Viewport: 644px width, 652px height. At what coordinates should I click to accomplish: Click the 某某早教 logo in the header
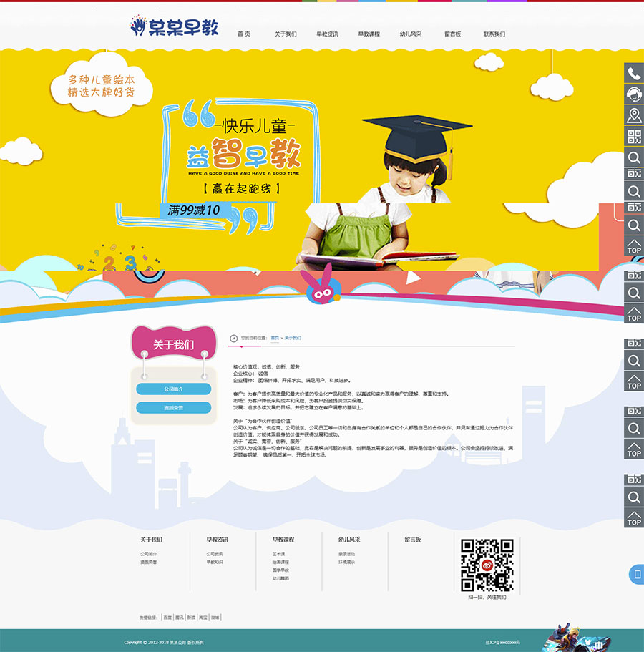(x=174, y=27)
